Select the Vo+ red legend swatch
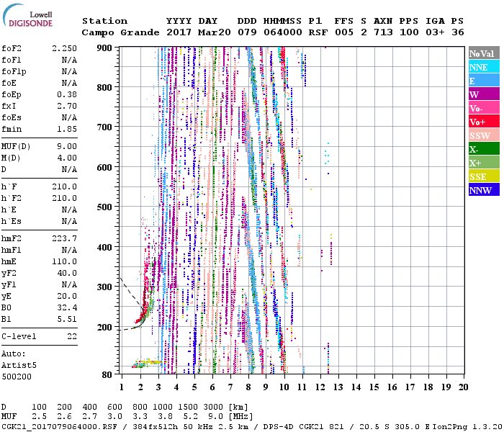 pyautogui.click(x=483, y=122)
